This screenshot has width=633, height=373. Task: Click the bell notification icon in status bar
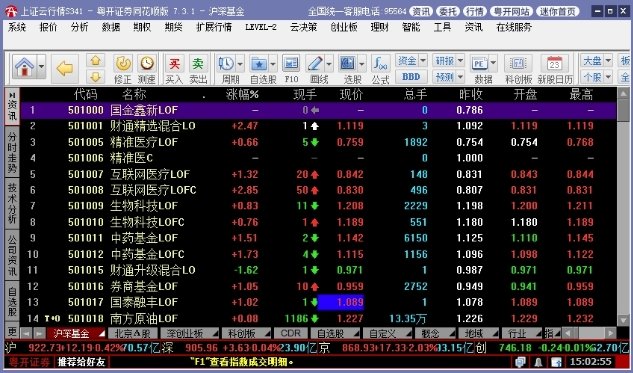point(539,362)
